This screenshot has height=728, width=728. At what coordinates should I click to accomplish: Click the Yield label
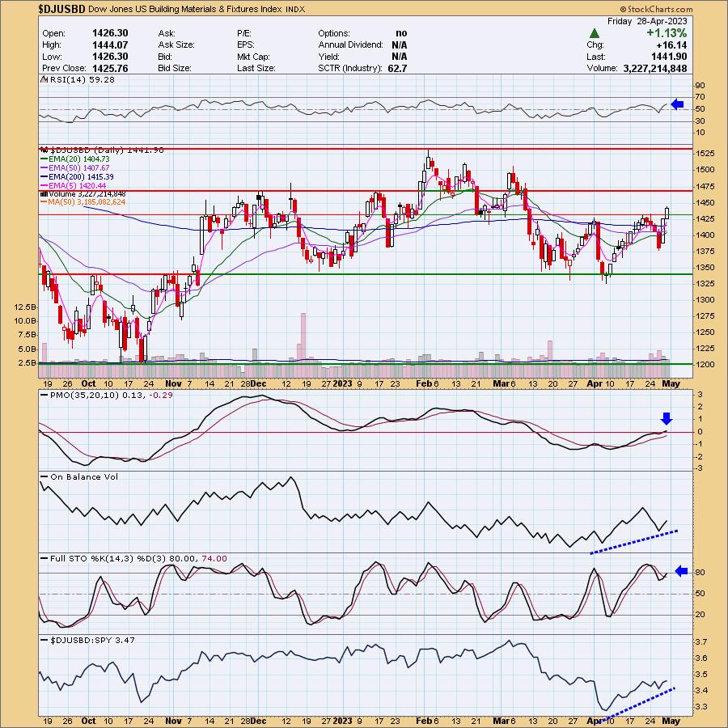tap(328, 57)
